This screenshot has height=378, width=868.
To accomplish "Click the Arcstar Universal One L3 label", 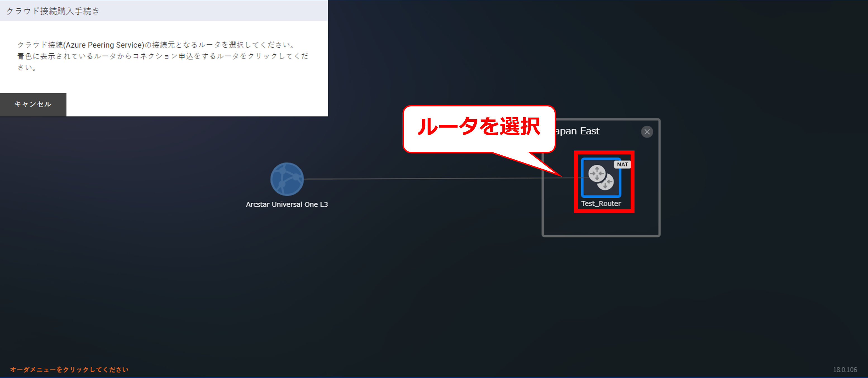I will click(x=287, y=205).
